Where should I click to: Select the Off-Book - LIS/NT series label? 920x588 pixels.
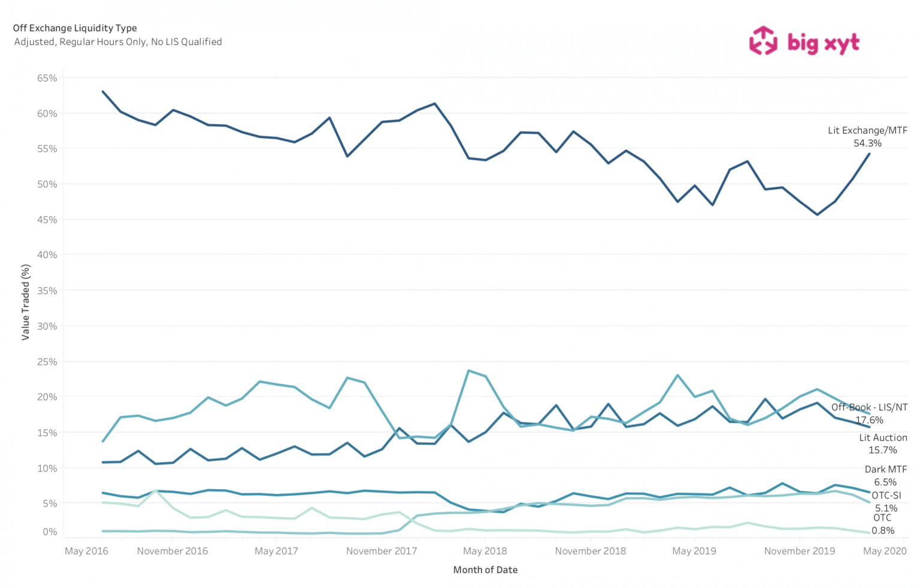(x=869, y=407)
